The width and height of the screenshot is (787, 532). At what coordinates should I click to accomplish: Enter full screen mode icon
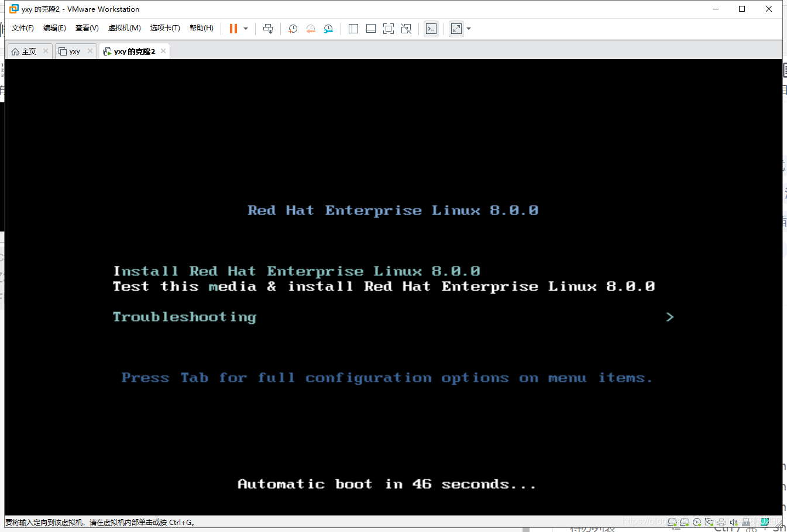389,29
